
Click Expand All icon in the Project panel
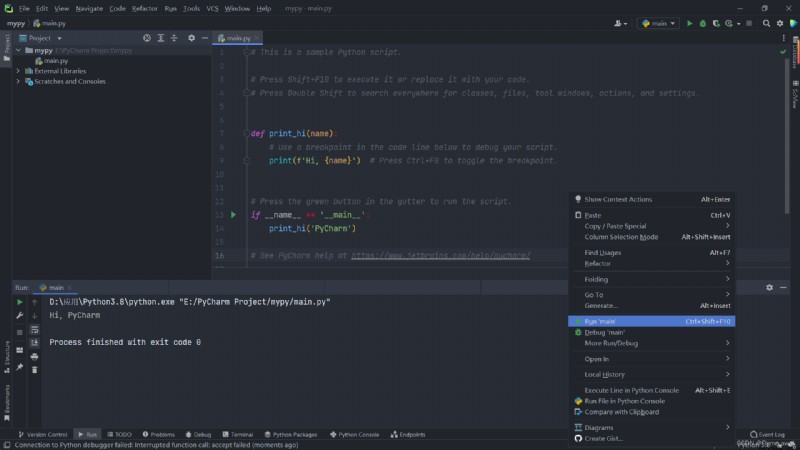(x=161, y=38)
